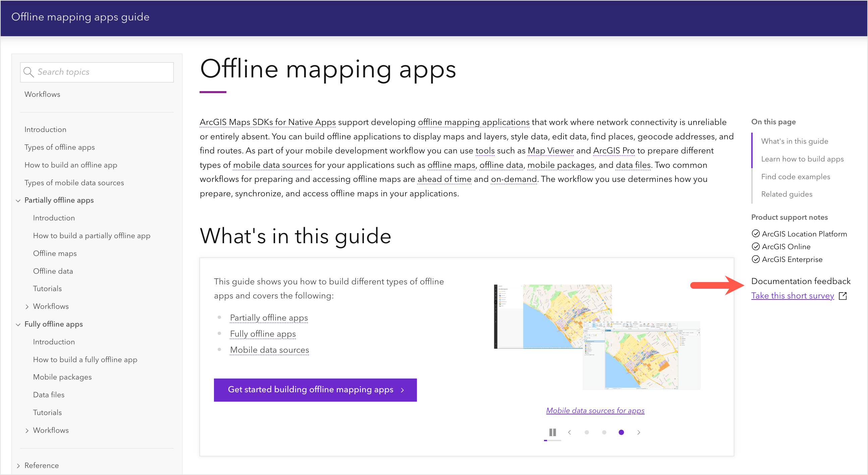Collapse the Fully offline apps section
Screen dimensions: 868x475
(x=18, y=325)
